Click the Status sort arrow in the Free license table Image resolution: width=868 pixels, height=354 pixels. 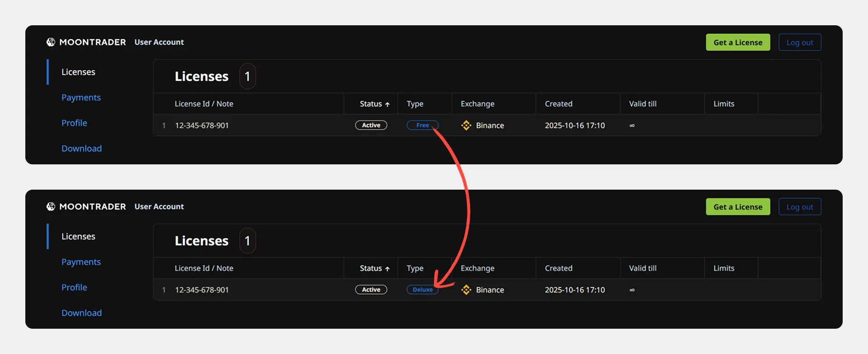click(387, 104)
